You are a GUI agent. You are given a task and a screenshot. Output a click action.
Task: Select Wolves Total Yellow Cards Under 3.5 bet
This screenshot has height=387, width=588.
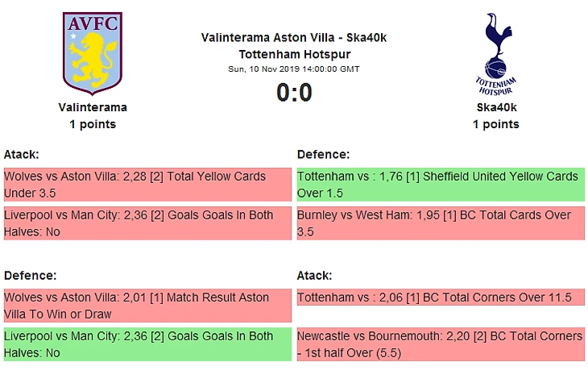point(147,185)
